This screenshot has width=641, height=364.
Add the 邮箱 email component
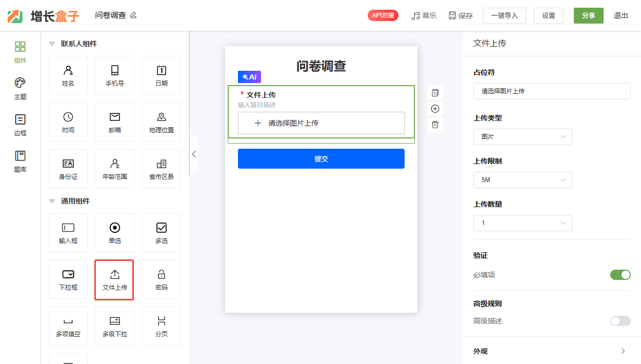tap(115, 122)
